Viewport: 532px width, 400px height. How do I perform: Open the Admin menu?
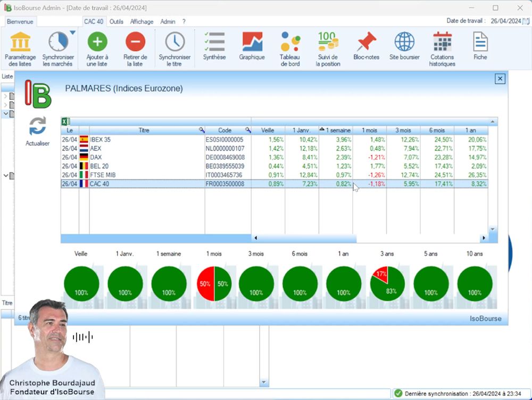pos(168,21)
